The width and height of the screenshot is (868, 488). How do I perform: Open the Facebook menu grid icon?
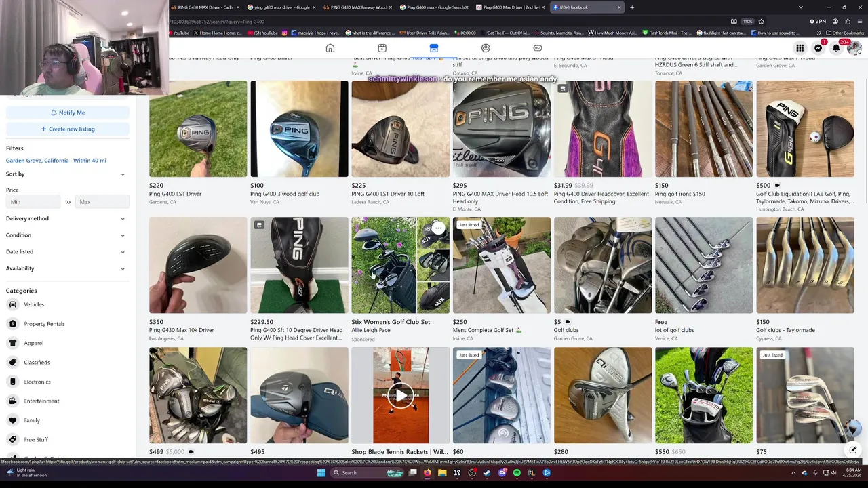point(800,48)
